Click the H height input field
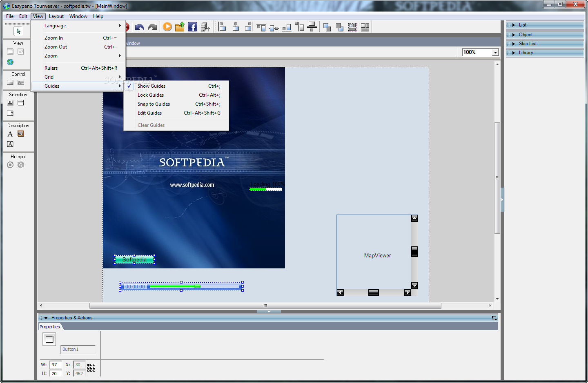The image size is (588, 383). coord(56,373)
